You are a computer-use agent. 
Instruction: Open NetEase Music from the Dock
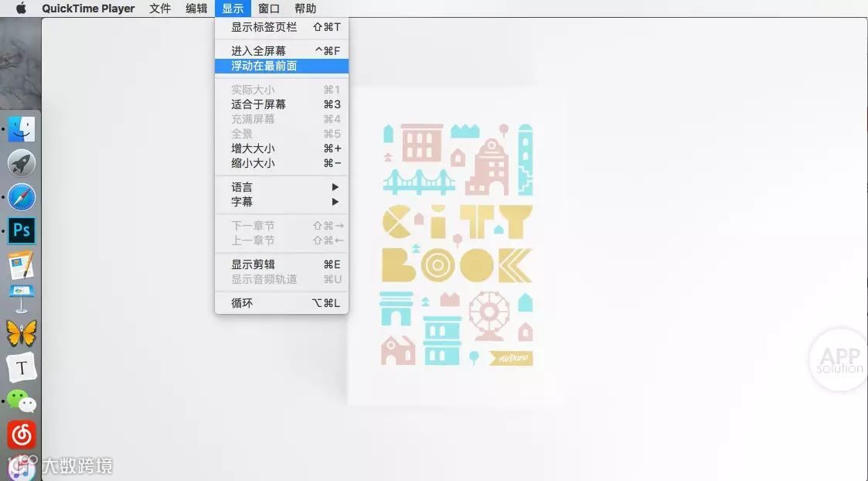pos(22,435)
